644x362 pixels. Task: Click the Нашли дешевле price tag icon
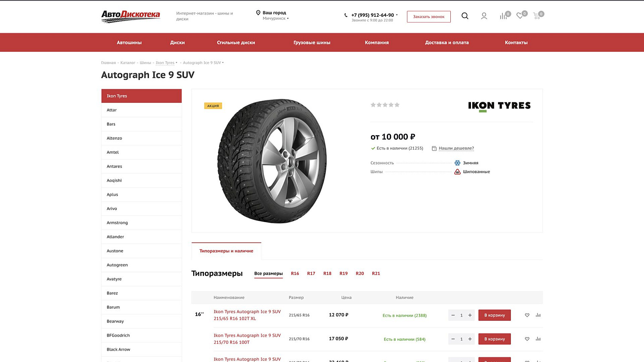[x=434, y=148]
